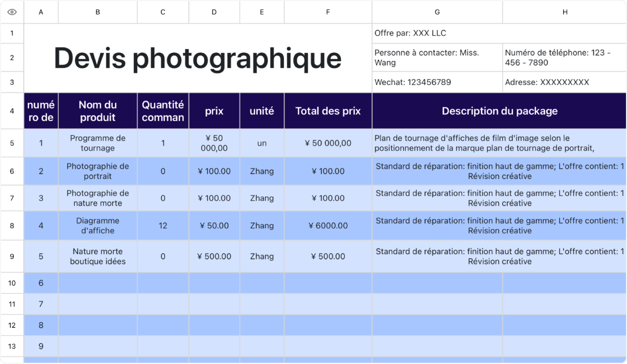Viewport: 627px width, 364px height.
Task: Click the '¥ 500.00' price cell in column D
Action: click(214, 256)
